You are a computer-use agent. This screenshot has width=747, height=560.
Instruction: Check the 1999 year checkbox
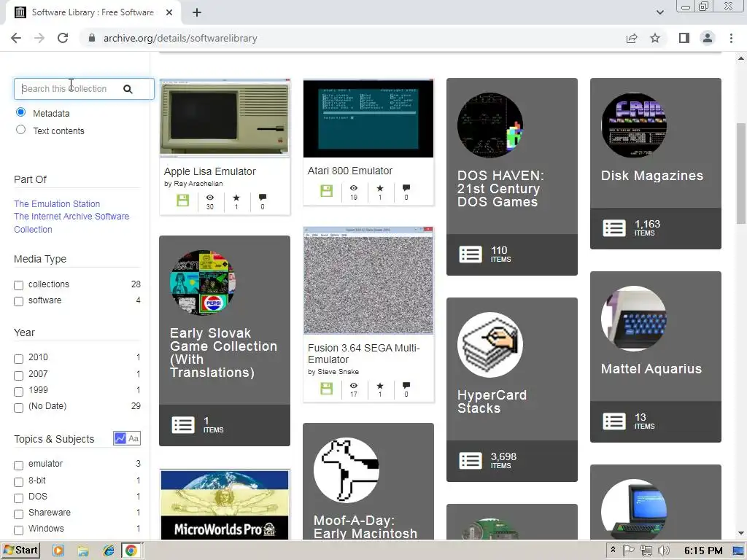pos(18,392)
